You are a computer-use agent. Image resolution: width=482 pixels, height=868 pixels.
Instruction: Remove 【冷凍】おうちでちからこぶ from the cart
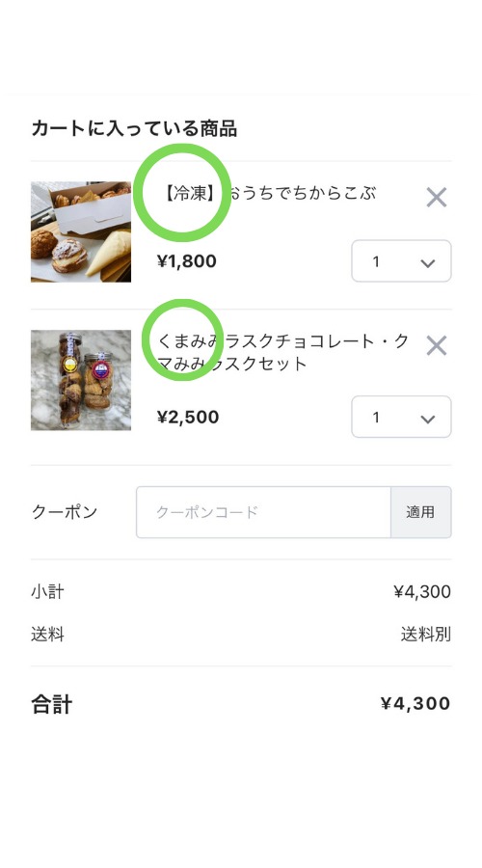point(436,197)
